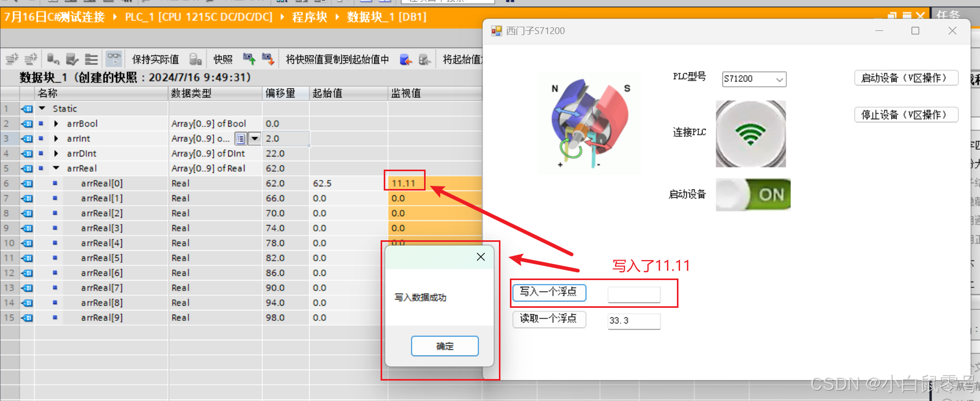Collapse the arrReal array row
The height and width of the screenshot is (401, 980).
coord(56,168)
